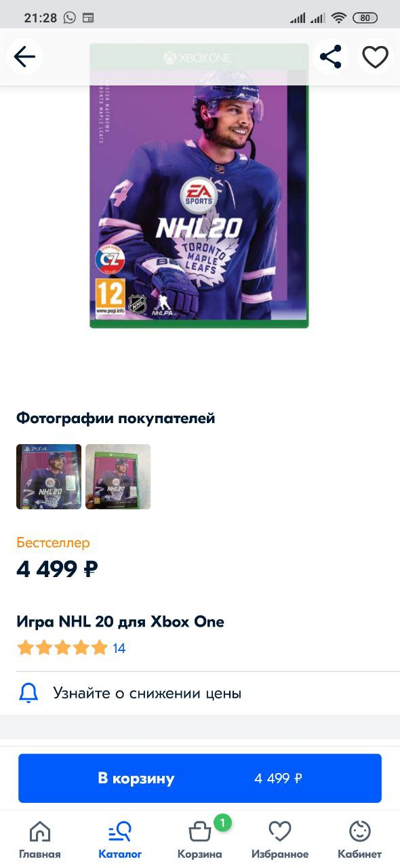Viewport: 400px width, 868px height.
Task: Tap the cart badge showing 1
Action: pos(222,823)
